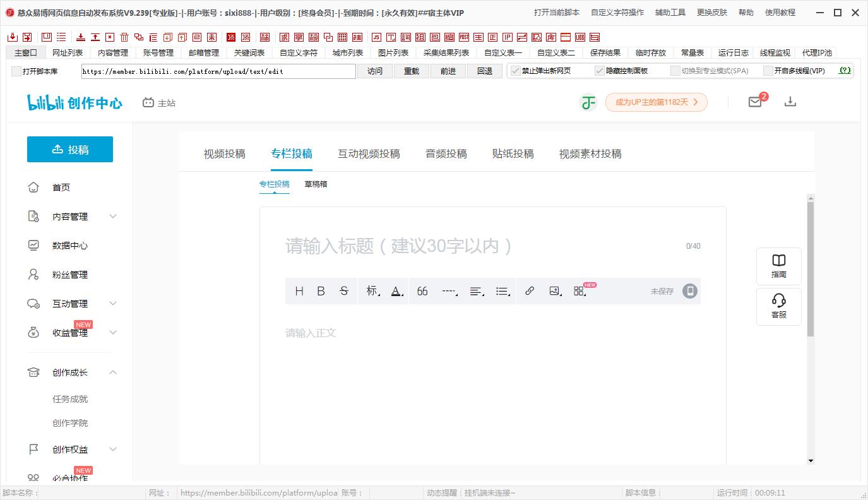Screen dimensions: 868x500
Task: Open divider line style dropdown
Action: 449,291
